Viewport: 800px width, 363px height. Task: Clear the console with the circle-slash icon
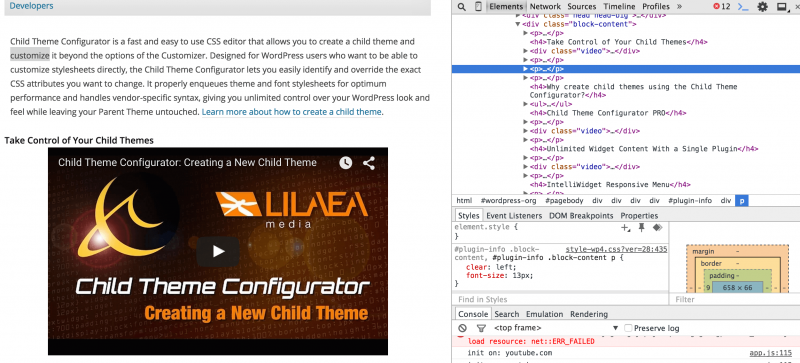pyautogui.click(x=462, y=328)
